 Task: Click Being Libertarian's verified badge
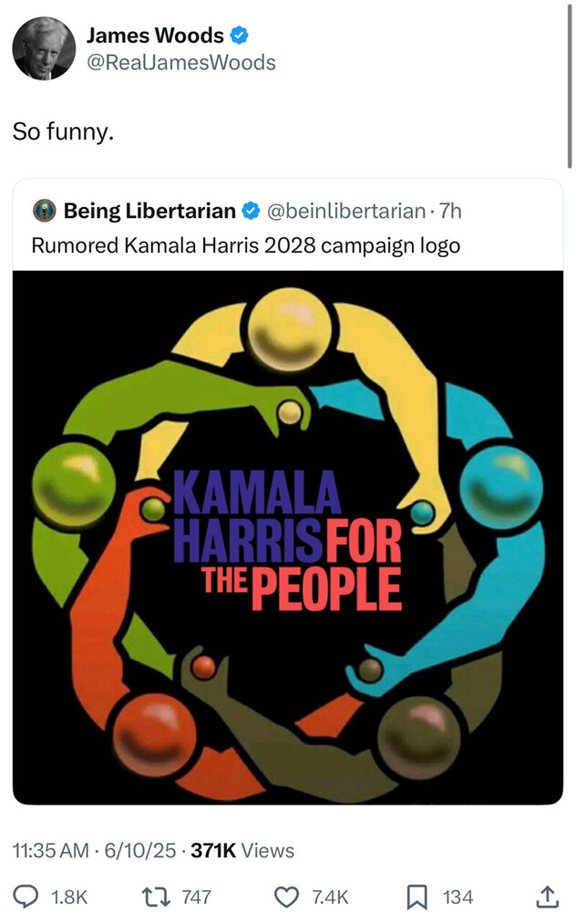pyautogui.click(x=251, y=211)
